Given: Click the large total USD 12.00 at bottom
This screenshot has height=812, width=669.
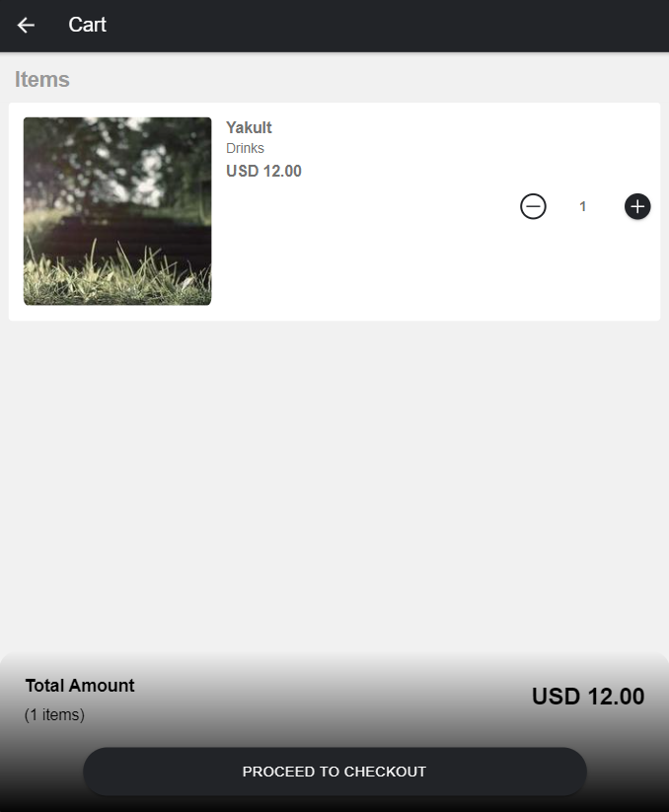Looking at the screenshot, I should tap(587, 697).
